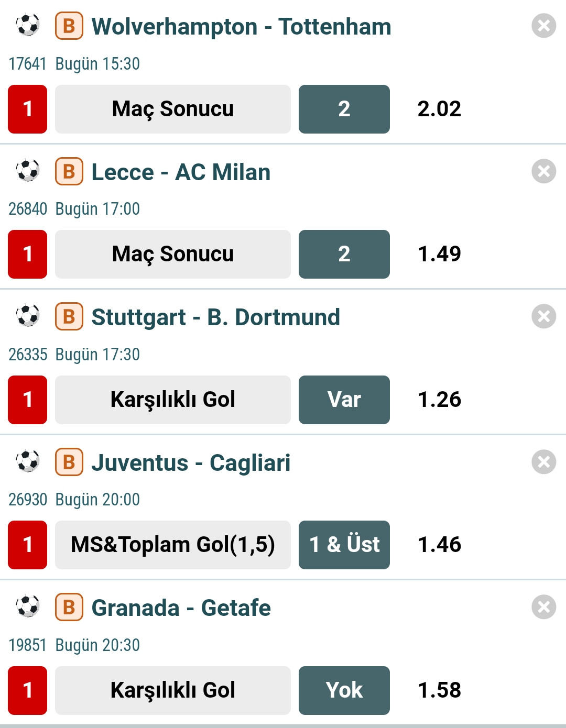This screenshot has height=728, width=566.
Task: Delete the Granada - Getafe bet
Action: coord(543,607)
